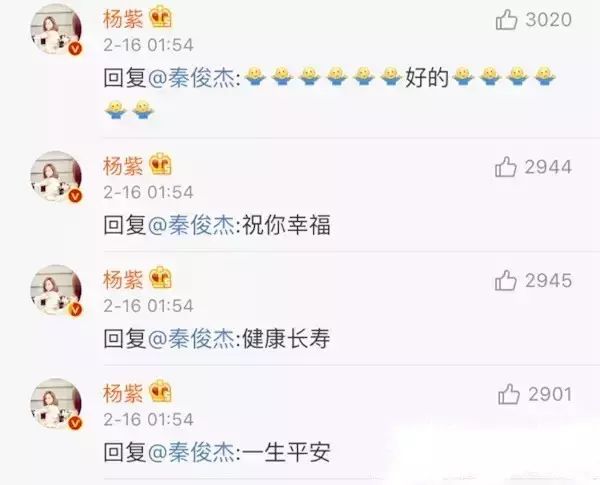The image size is (600, 485).
Task: Open avatar next to 祝你幸福 comment
Action: [x=56, y=176]
